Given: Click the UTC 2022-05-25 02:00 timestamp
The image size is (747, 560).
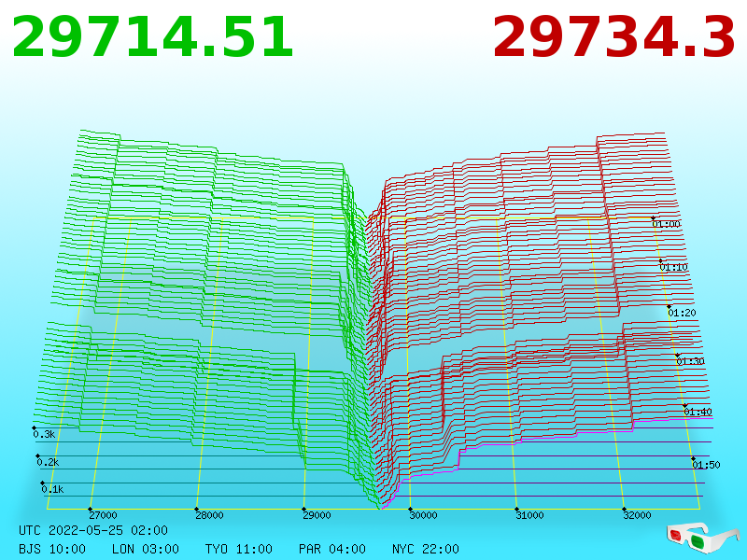Looking at the screenshot, I should click(x=93, y=530).
